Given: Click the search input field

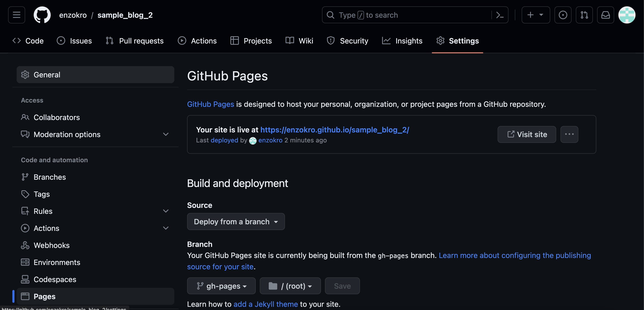Looking at the screenshot, I should pos(415,15).
